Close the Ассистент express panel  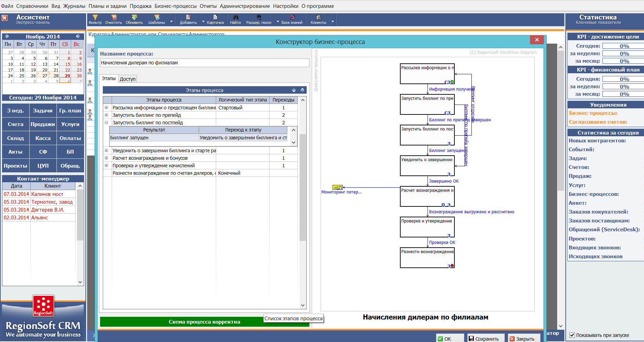5,18
